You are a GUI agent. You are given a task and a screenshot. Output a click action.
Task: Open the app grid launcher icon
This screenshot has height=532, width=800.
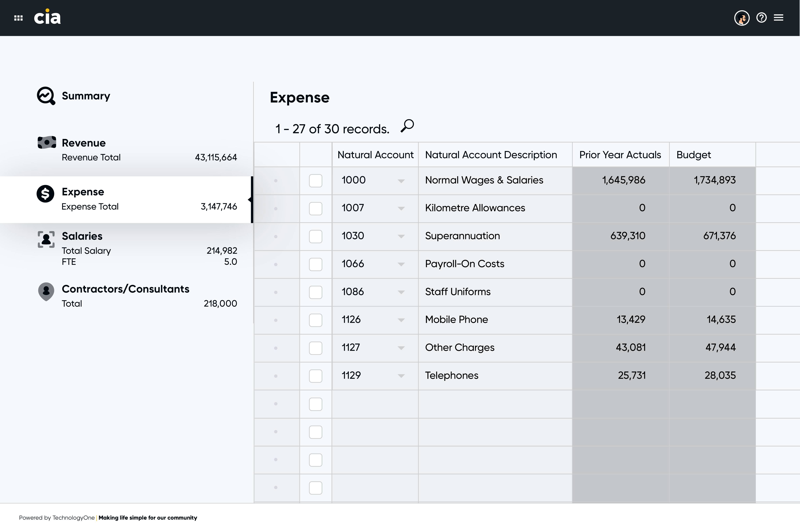pyautogui.click(x=18, y=18)
